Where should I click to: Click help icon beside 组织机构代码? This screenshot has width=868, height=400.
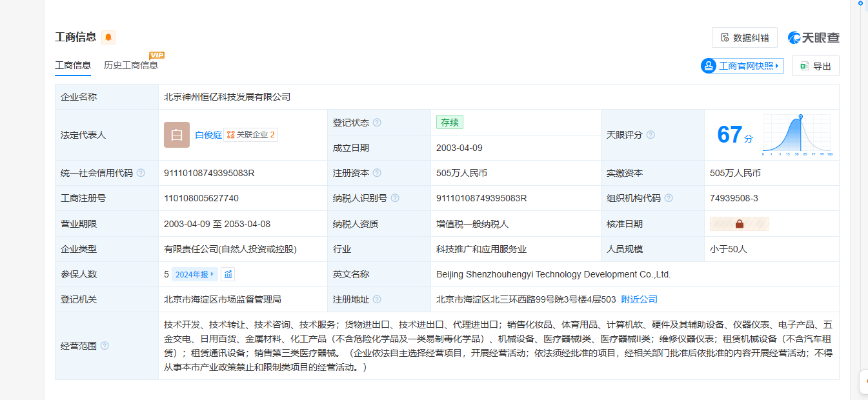[x=669, y=198]
